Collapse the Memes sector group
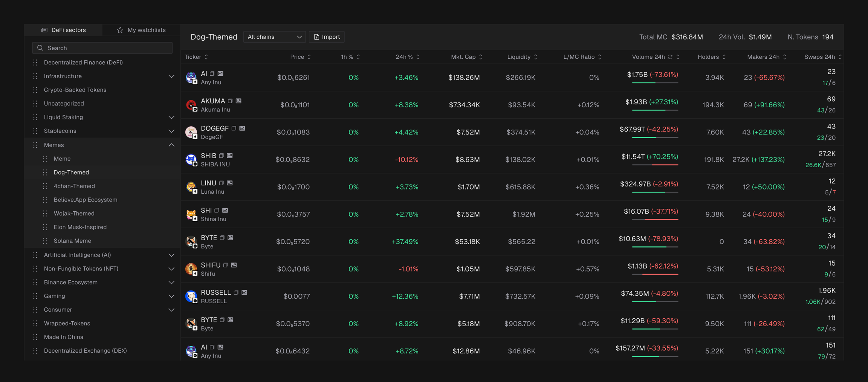Viewport: 868px width, 382px height. pos(171,145)
